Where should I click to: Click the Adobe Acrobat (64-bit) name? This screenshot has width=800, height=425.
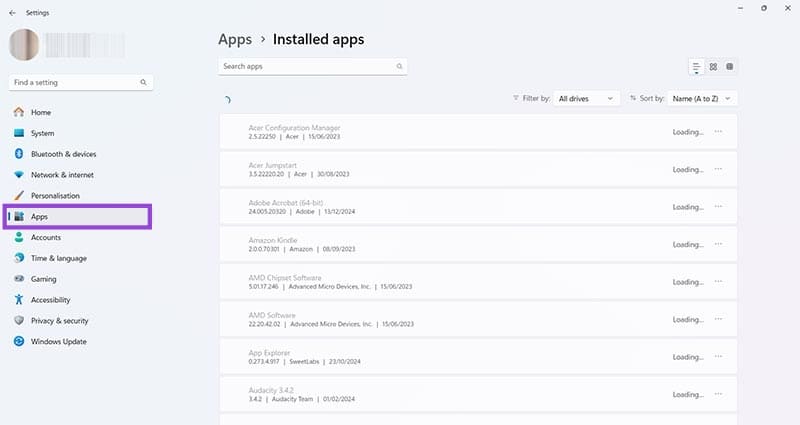[286, 203]
